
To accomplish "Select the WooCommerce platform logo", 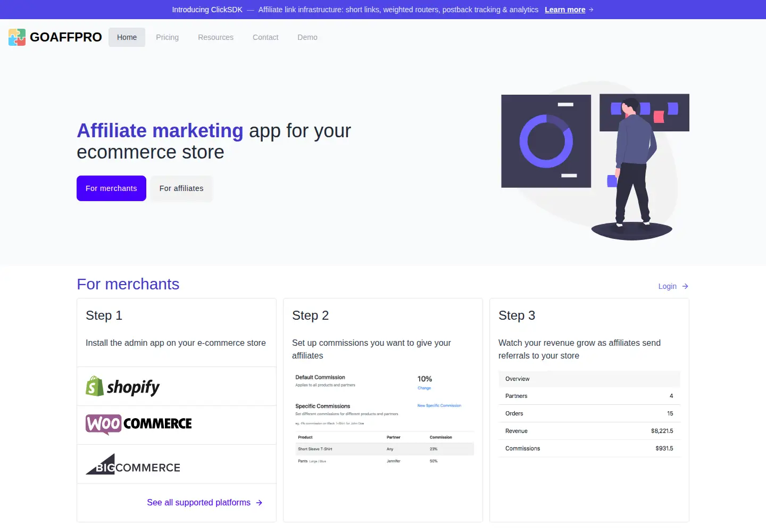I will pyautogui.click(x=139, y=424).
